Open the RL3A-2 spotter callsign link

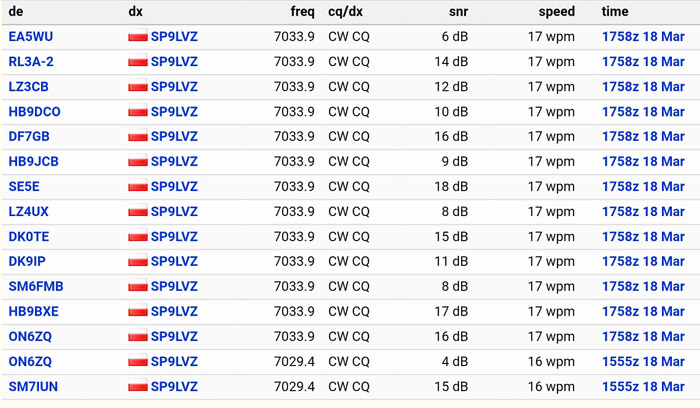tap(31, 62)
